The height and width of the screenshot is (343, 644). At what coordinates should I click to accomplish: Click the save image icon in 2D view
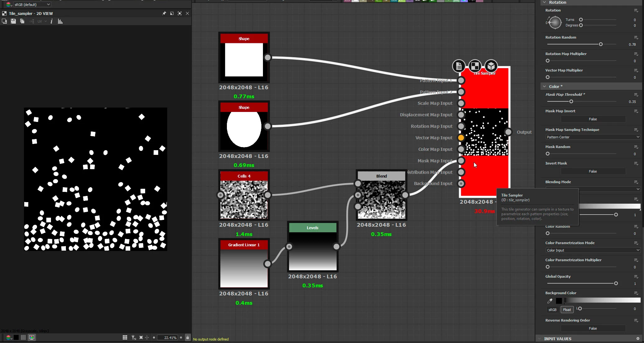pos(13,21)
